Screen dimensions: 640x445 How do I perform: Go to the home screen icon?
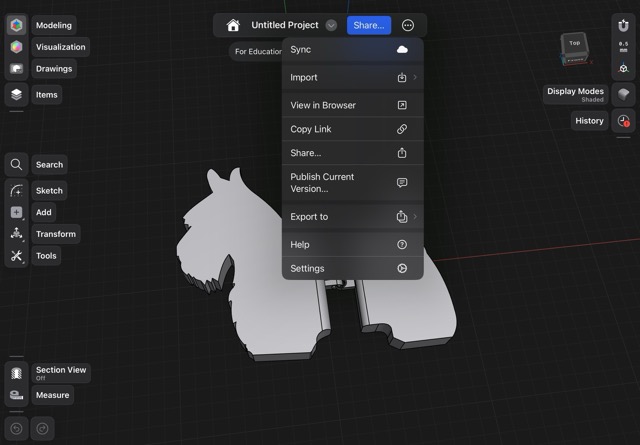click(x=233, y=25)
